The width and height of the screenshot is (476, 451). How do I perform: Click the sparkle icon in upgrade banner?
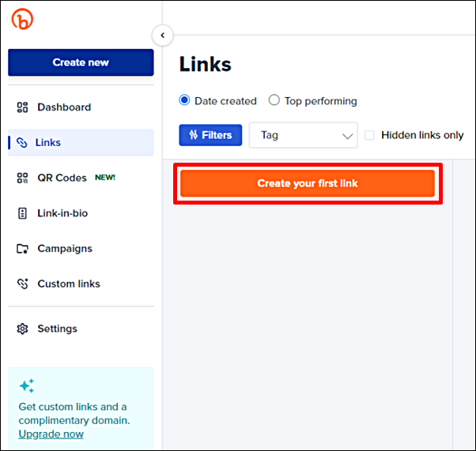tap(27, 385)
